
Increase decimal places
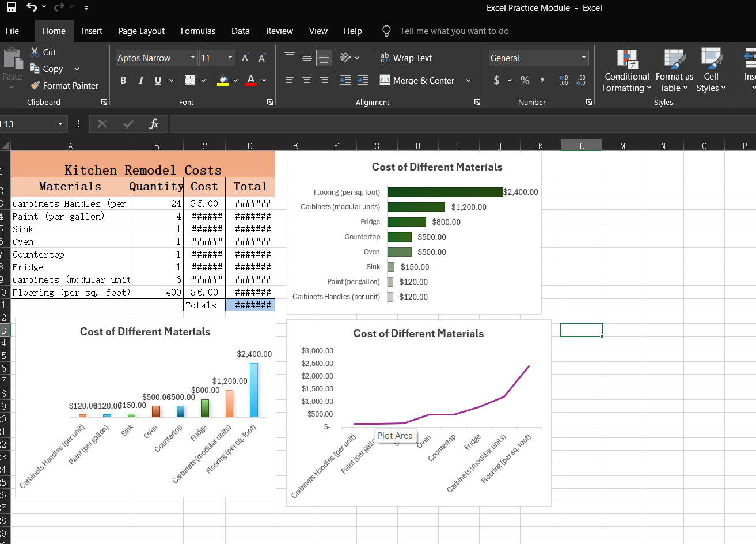pyautogui.click(x=564, y=80)
